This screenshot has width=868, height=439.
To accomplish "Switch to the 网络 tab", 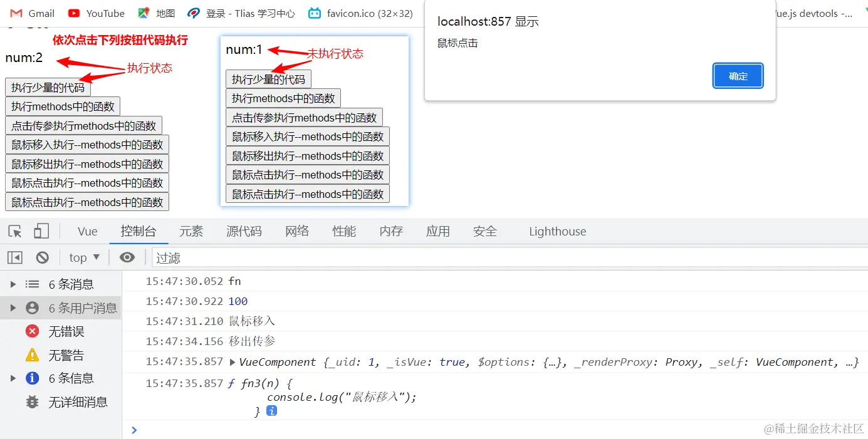I will click(x=297, y=231).
